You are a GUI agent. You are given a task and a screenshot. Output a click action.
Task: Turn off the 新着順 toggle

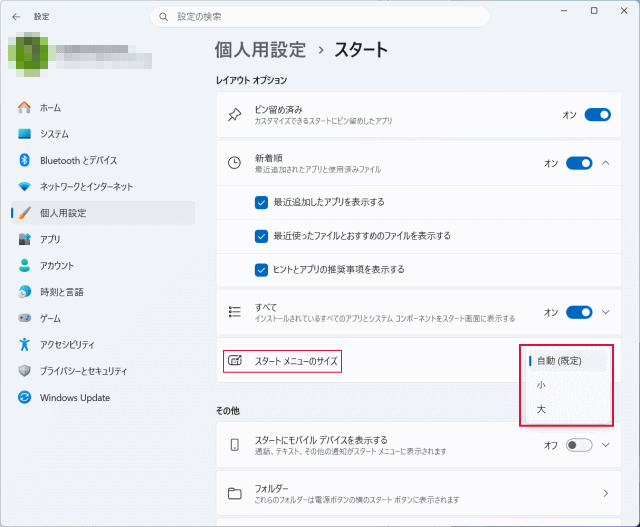pos(579,163)
